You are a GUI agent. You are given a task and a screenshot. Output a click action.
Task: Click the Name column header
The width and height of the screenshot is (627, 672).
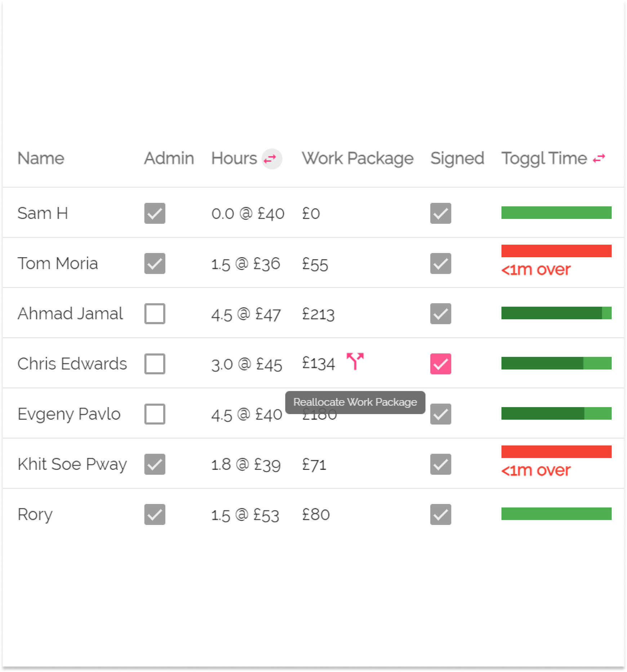tap(41, 159)
